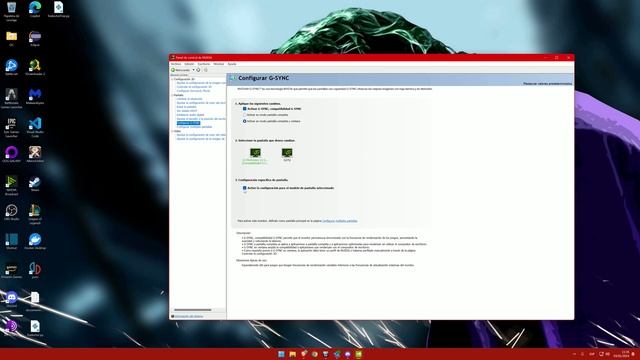Select windowed and full screen mode radio
Viewport: 640px width, 360px height.
click(244, 121)
